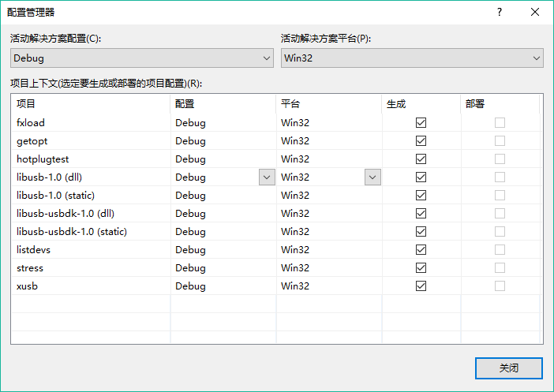Click the Debug configuration cell for stress

[x=223, y=268]
